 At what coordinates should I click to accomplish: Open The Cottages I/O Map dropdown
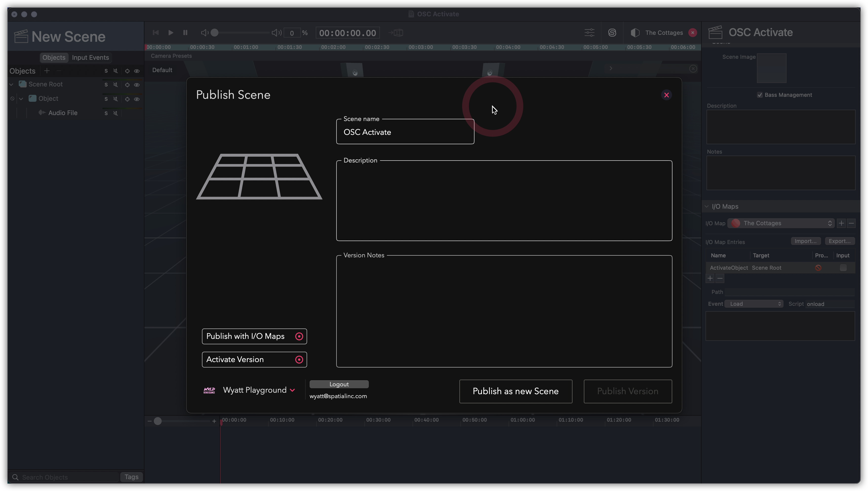781,223
